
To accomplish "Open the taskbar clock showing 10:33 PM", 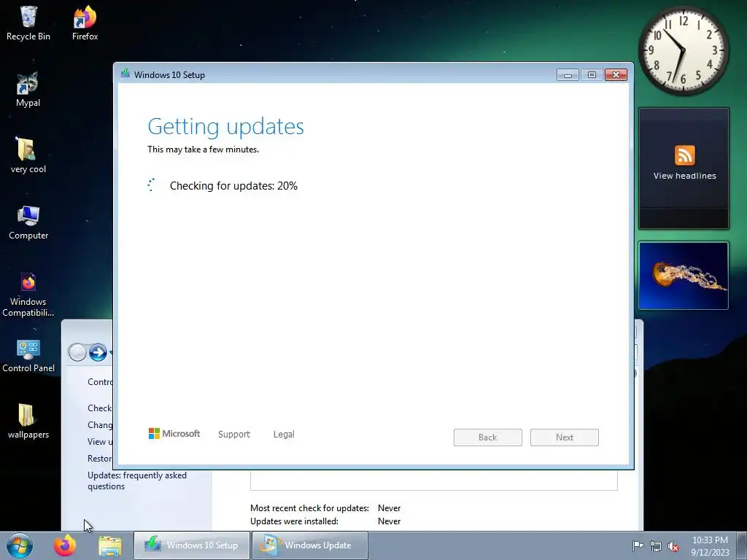I will 710,545.
